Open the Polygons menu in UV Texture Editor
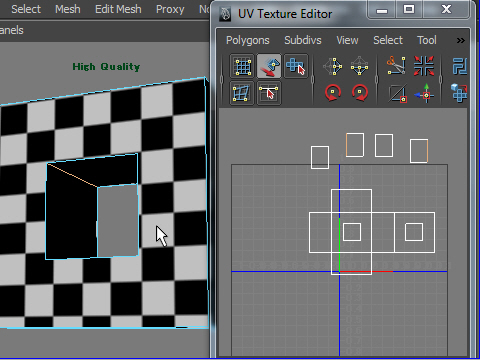 [x=248, y=40]
